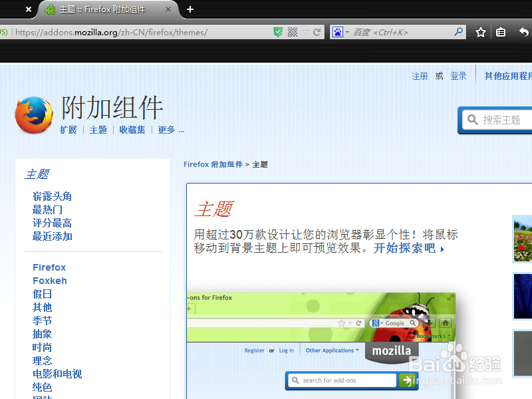Select the 假日 theme category
Viewport: 532px width, 399px height.
pos(42,294)
